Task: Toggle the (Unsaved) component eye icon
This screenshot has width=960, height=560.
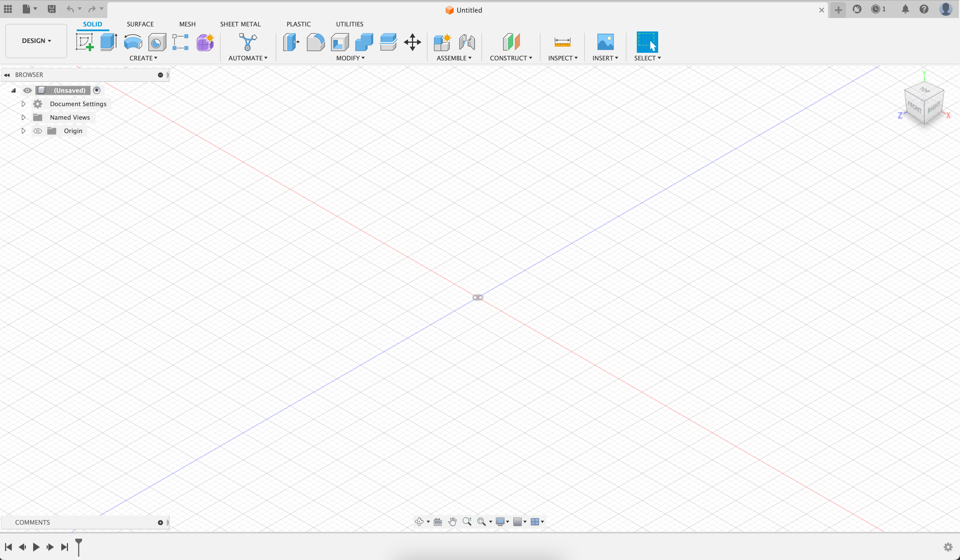Action: coord(28,90)
